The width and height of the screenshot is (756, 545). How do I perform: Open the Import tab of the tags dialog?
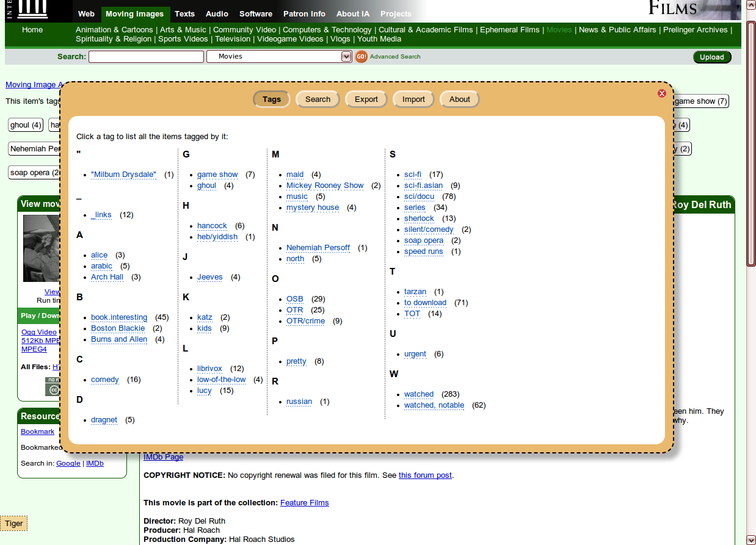click(x=413, y=99)
